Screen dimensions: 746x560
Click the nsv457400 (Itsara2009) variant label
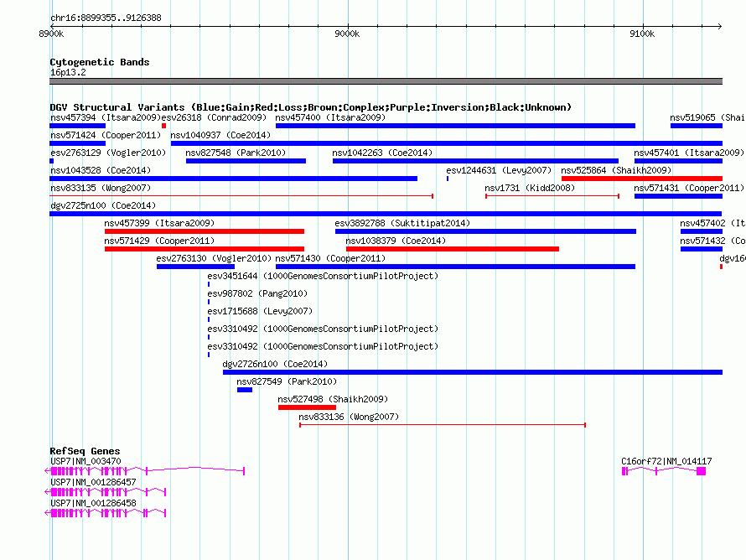click(x=330, y=117)
